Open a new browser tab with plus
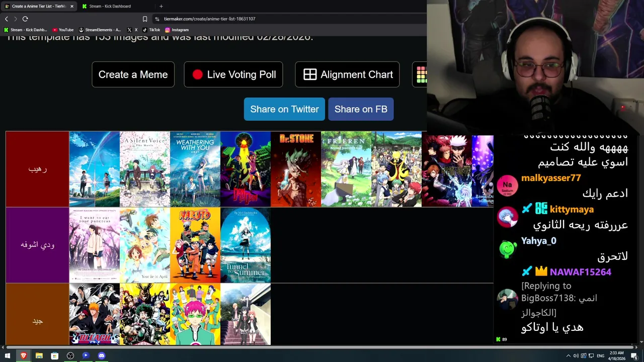 161,6
